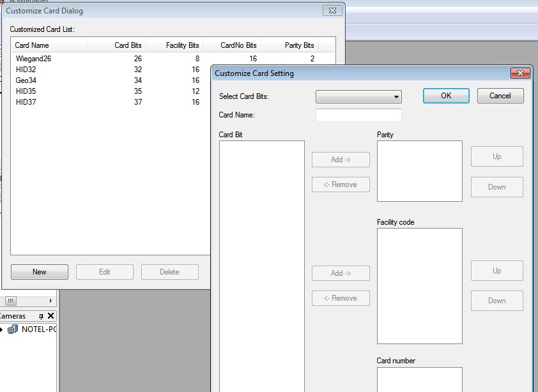Click Delete in Customize Card Dialog
The width and height of the screenshot is (538, 392).
[170, 272]
